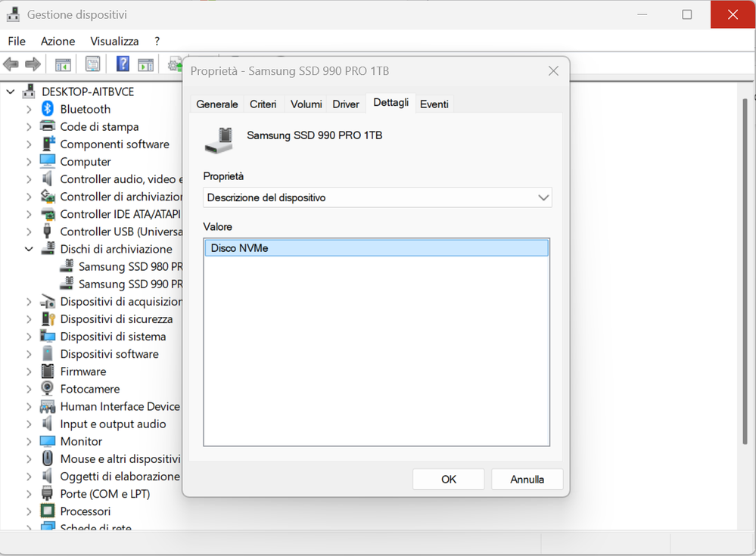Viewport: 756px width, 556px height.
Task: Open the blue Help question mark icon
Action: point(123,64)
